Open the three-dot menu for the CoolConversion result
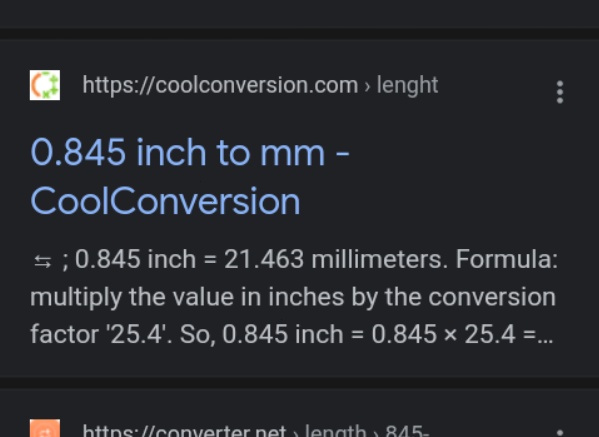The image size is (599, 437). pyautogui.click(x=560, y=92)
